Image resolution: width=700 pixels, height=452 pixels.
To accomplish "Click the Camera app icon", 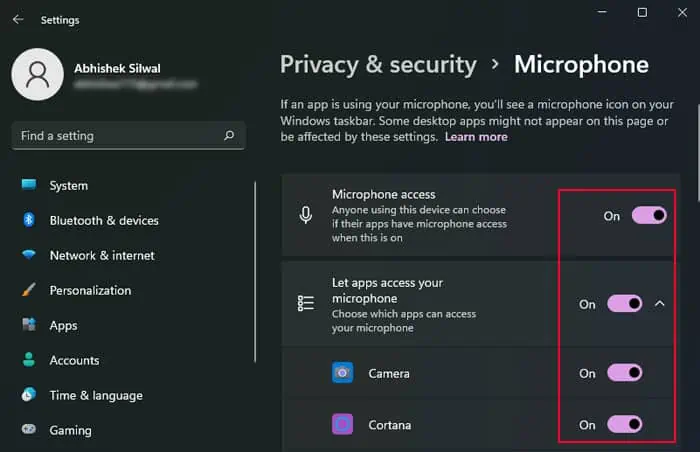I will [x=342, y=373].
